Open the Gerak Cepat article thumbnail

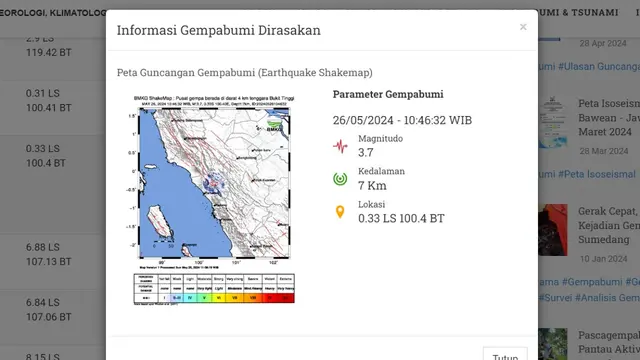[553, 230]
